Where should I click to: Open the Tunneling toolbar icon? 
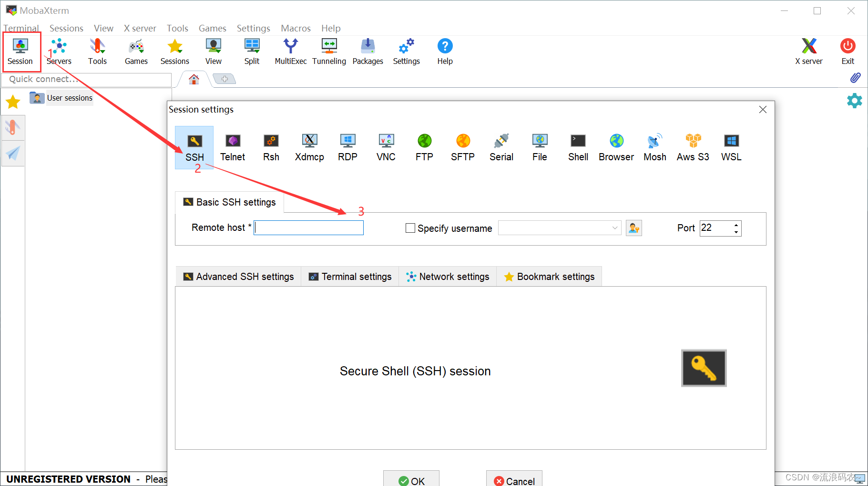(x=329, y=52)
